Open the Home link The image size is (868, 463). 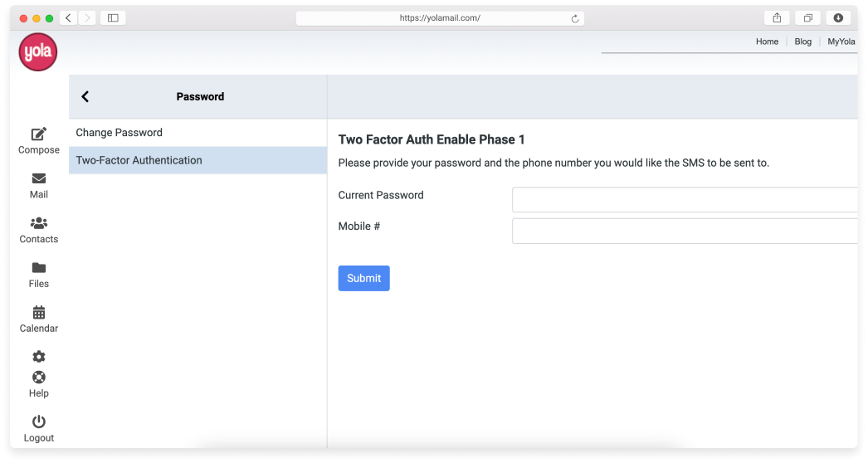click(x=767, y=41)
